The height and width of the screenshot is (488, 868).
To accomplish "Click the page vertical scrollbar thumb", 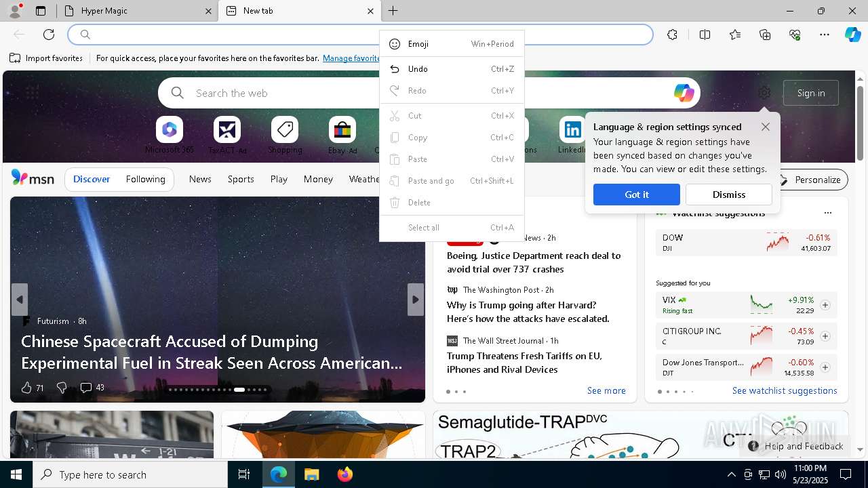I will [860, 122].
